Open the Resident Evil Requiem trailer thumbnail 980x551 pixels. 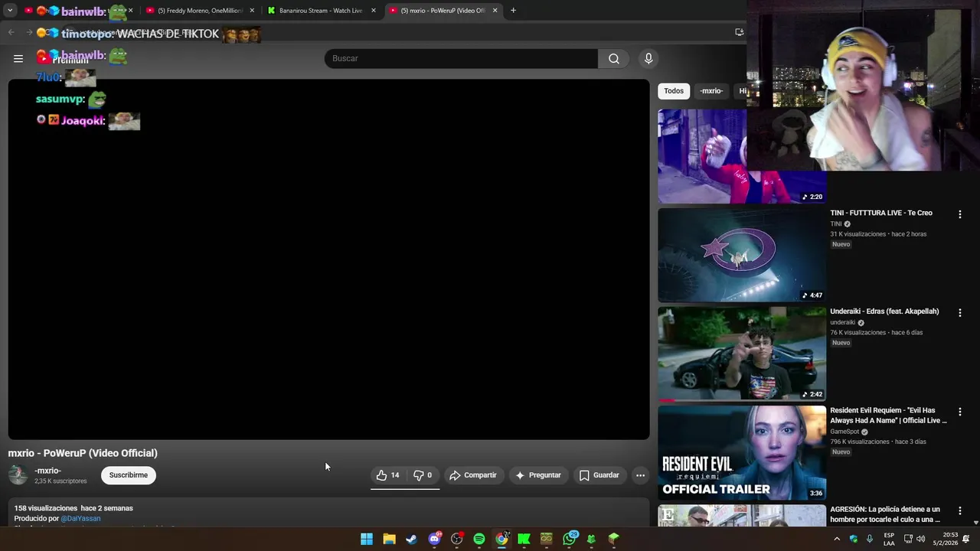(742, 452)
